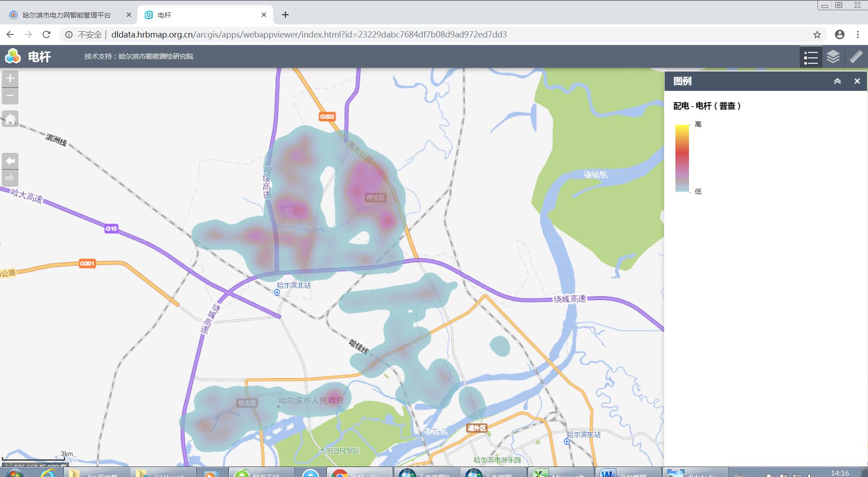Open Chrome in the taskbar
This screenshot has height=477, width=868.
pos(359,472)
